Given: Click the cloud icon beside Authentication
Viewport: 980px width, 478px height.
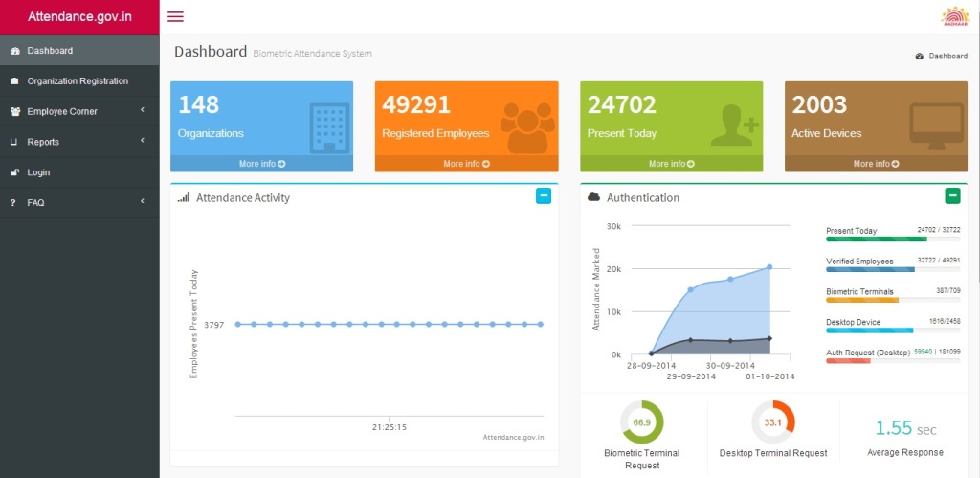Looking at the screenshot, I should pyautogui.click(x=593, y=197).
